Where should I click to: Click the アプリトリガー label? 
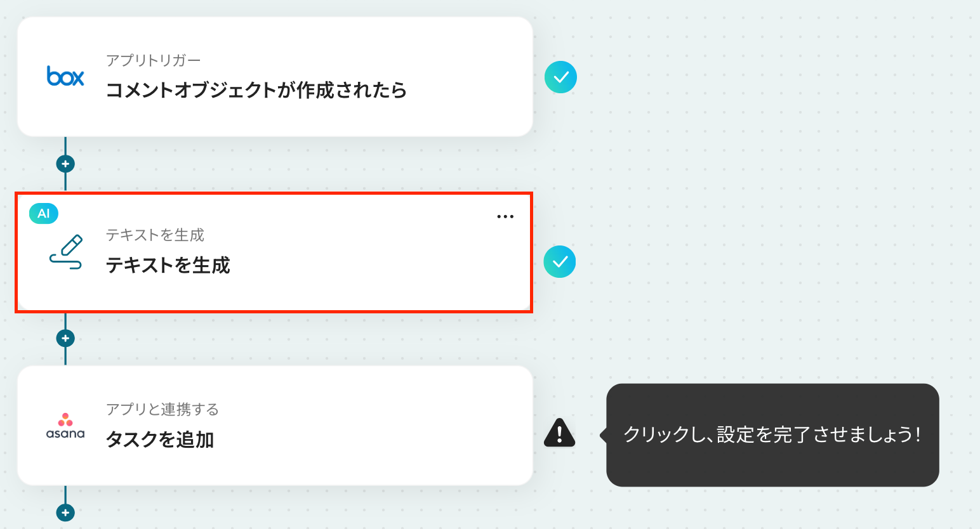click(153, 60)
